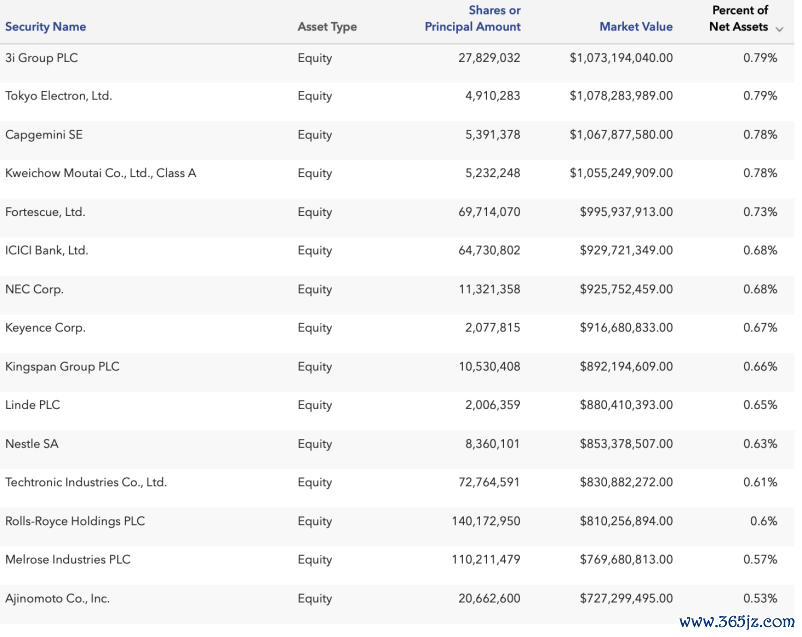Click shares amount 4,910,283
This screenshot has width=802, height=637.
pyautogui.click(x=493, y=96)
